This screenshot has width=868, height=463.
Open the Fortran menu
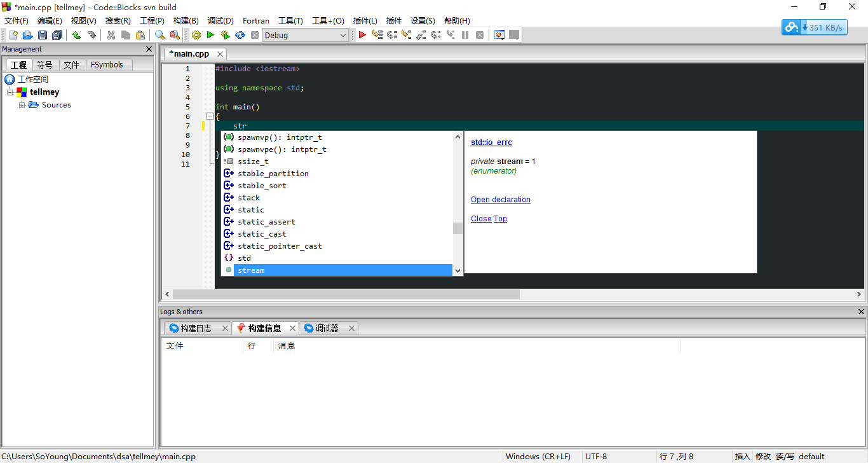tap(255, 21)
